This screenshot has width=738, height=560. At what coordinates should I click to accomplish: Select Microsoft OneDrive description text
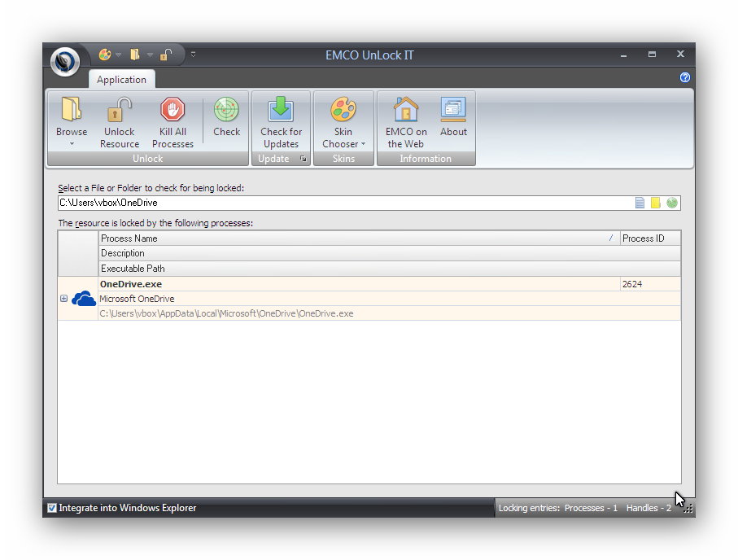point(137,299)
